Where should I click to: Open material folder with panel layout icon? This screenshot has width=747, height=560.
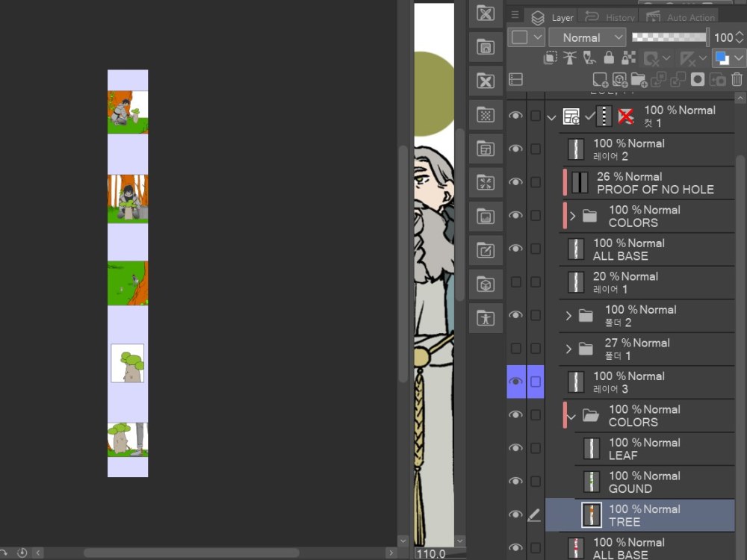click(x=486, y=149)
